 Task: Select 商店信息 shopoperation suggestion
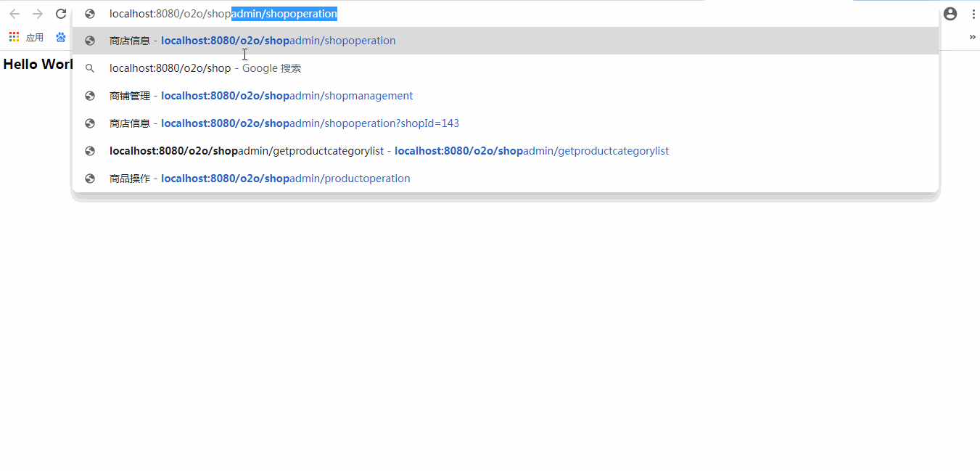coord(506,41)
